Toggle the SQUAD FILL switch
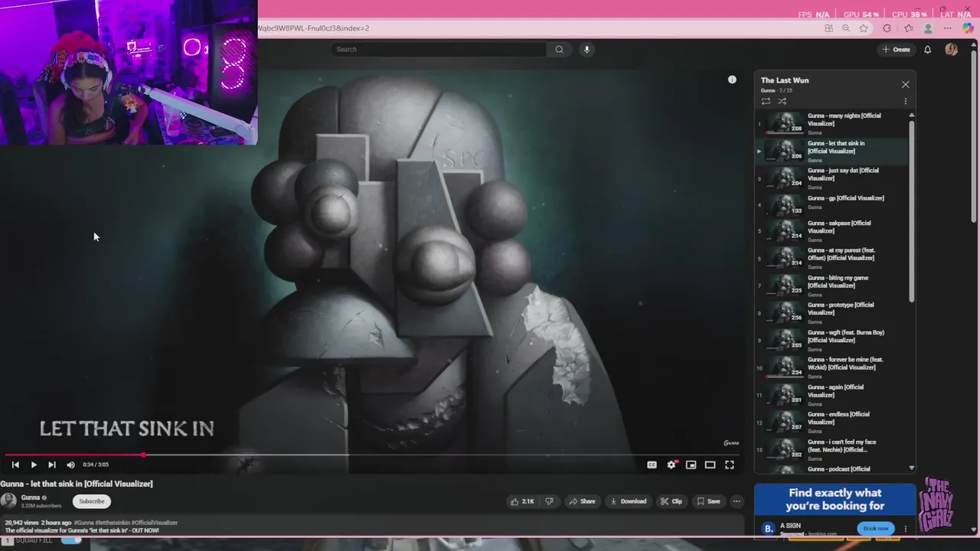This screenshot has height=551, width=980. (71, 540)
